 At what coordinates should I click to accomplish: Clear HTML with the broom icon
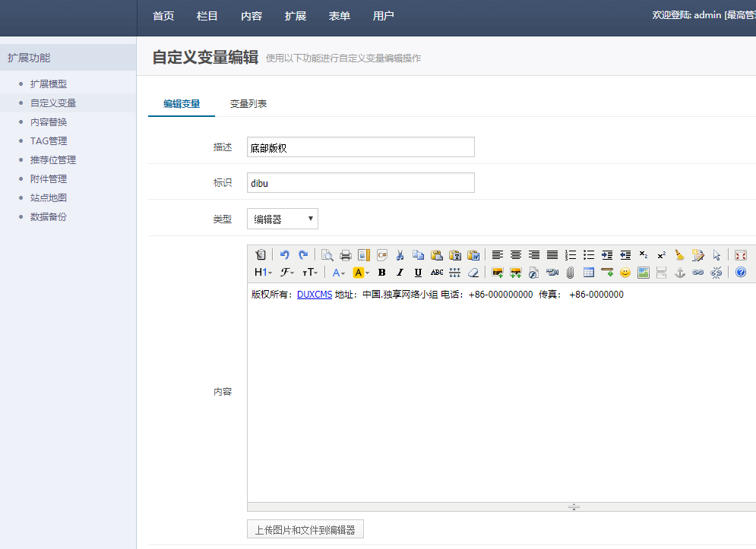click(680, 254)
